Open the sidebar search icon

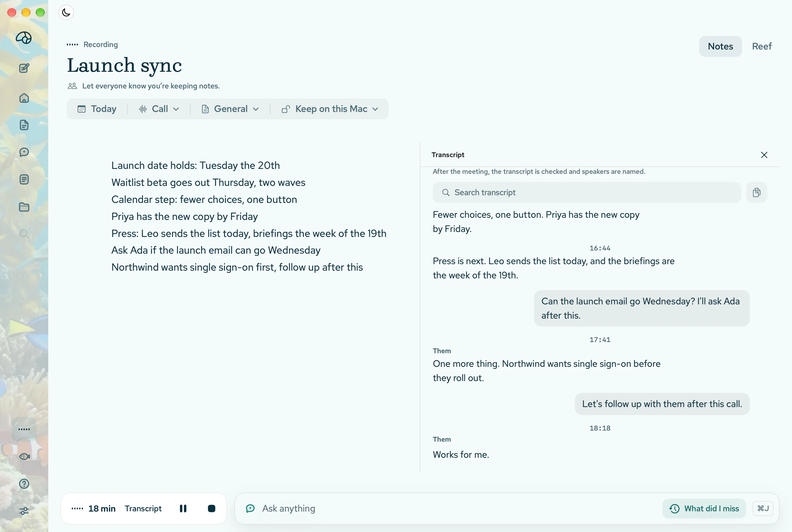point(24,234)
